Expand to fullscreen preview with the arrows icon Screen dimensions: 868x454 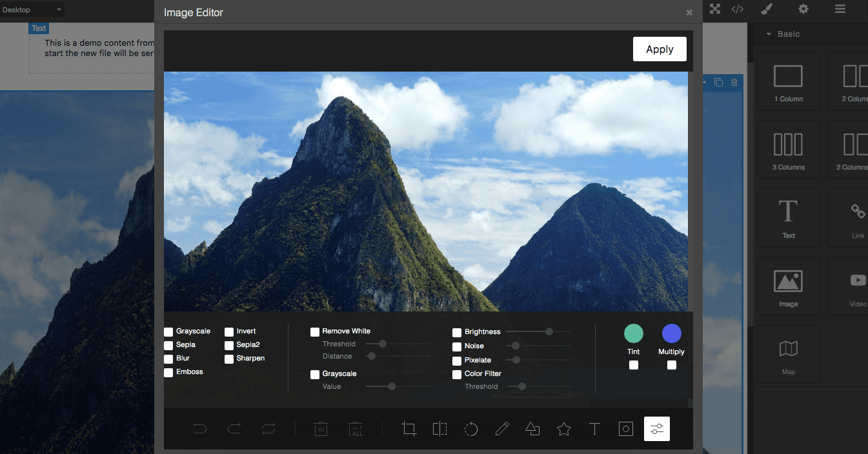pos(714,9)
